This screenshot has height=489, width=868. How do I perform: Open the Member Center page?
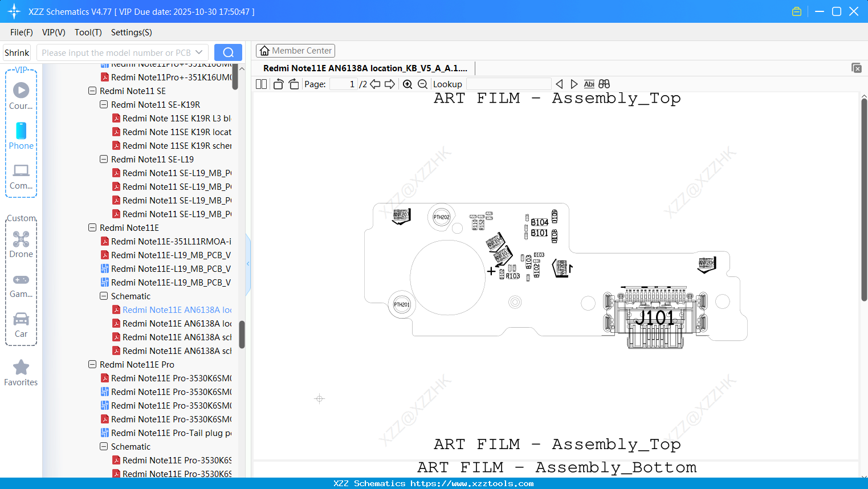[295, 50]
